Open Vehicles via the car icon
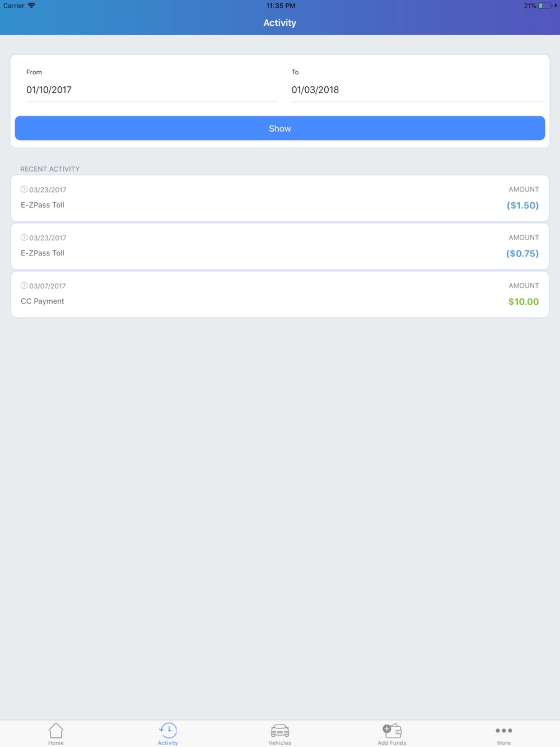560x747 pixels. (280, 730)
